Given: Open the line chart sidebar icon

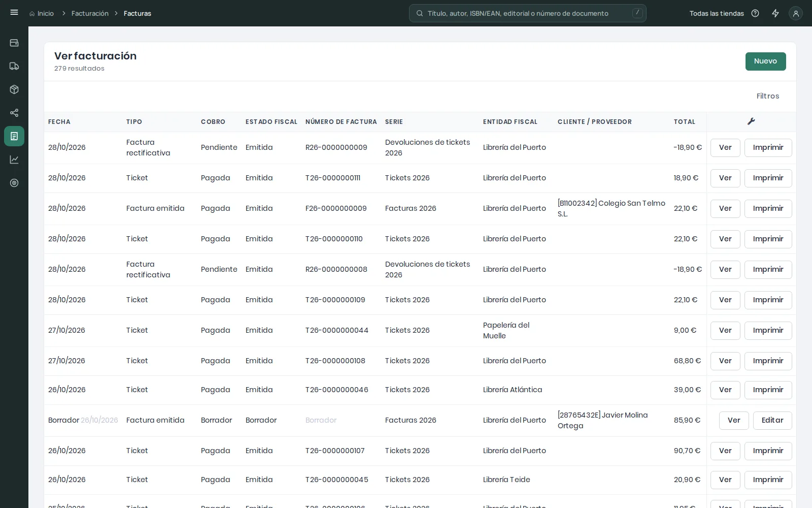Looking at the screenshot, I should (x=14, y=160).
